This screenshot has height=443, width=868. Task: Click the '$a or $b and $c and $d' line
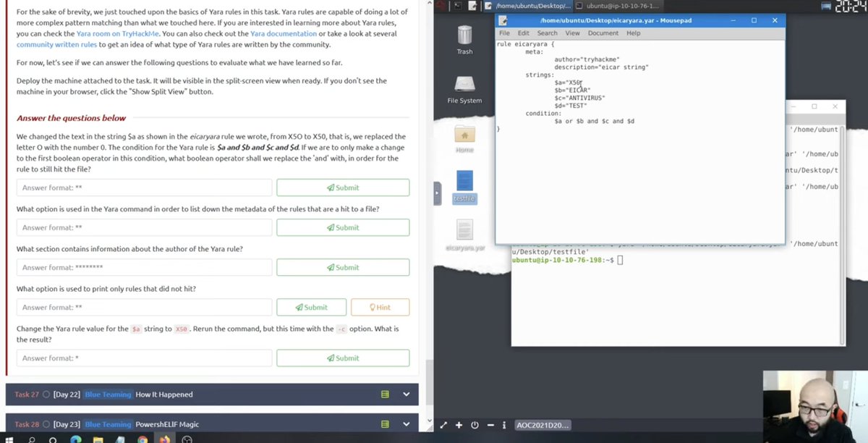(595, 121)
